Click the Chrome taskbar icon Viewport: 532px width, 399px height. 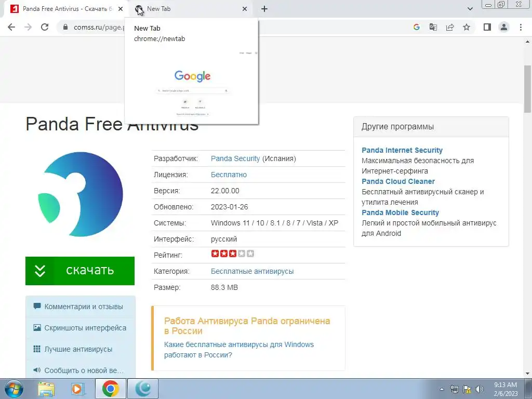[x=110, y=389]
